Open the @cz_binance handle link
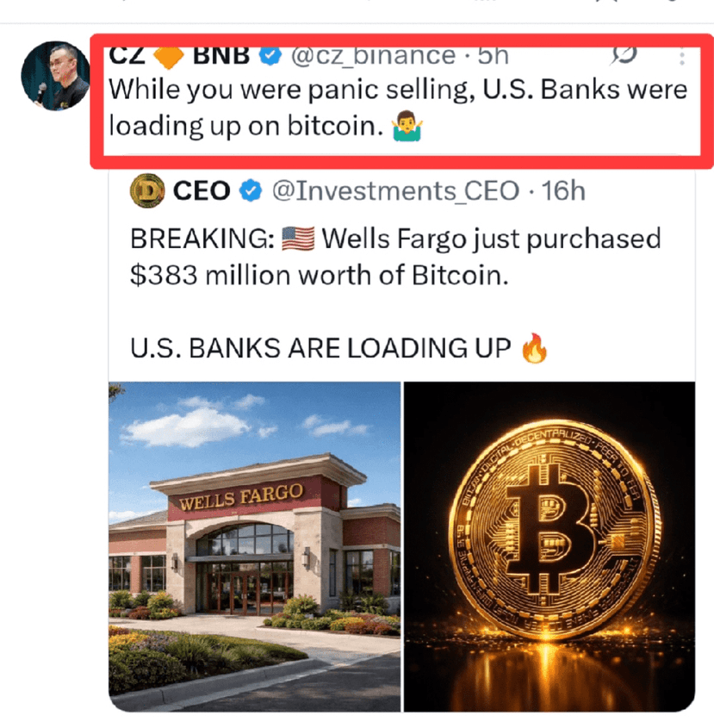The height and width of the screenshot is (728, 714). (x=373, y=56)
